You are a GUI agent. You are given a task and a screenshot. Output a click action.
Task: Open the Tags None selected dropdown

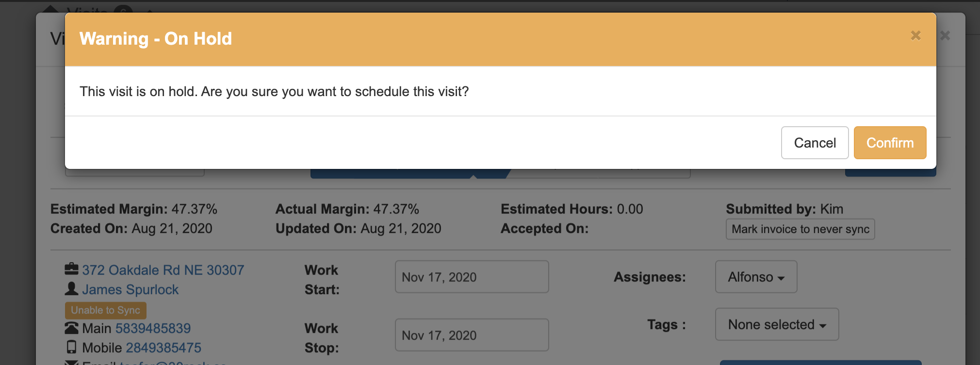tap(776, 324)
